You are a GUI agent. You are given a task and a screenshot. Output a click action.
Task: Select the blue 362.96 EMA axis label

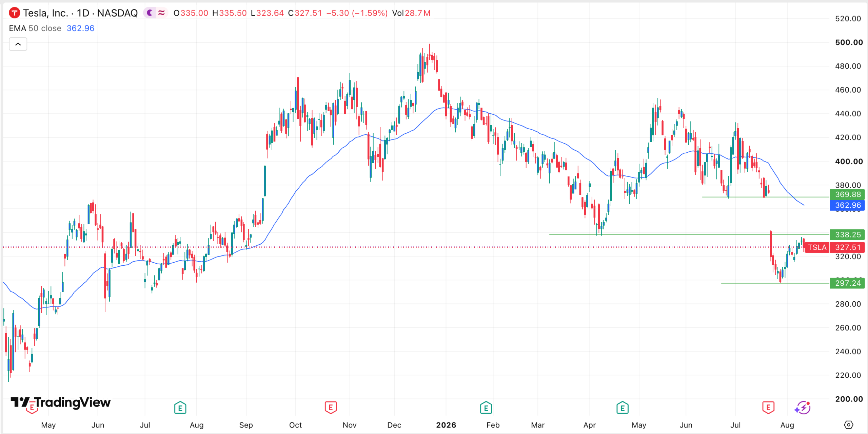[847, 205]
